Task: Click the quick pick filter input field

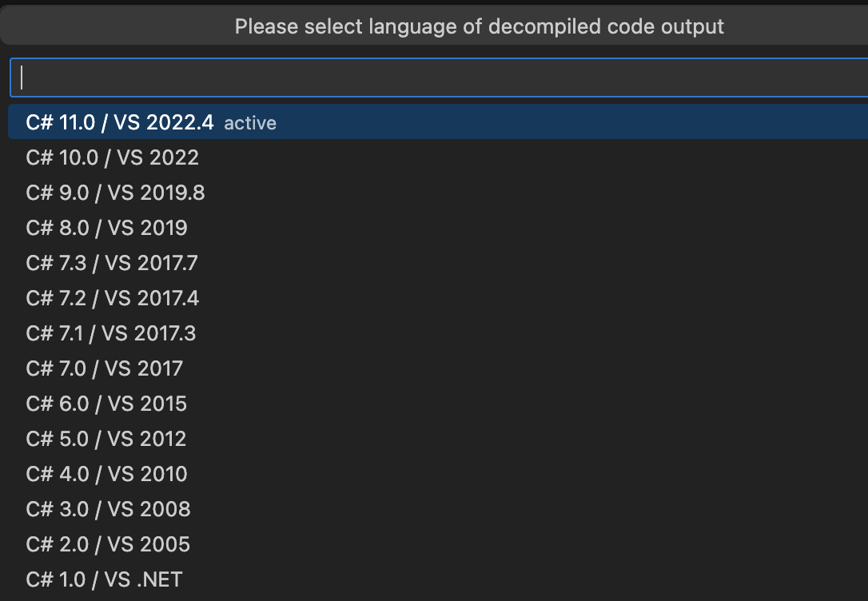Action: 434,77
